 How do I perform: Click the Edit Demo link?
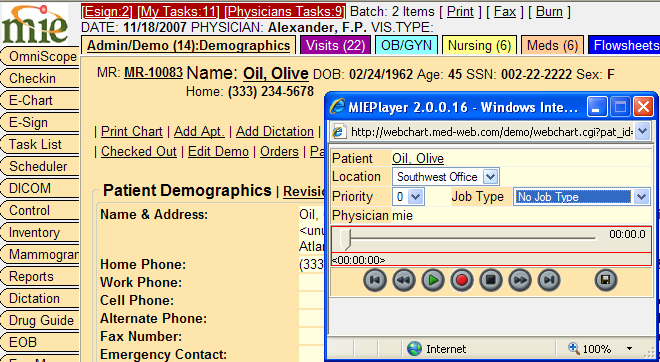pyautogui.click(x=218, y=152)
